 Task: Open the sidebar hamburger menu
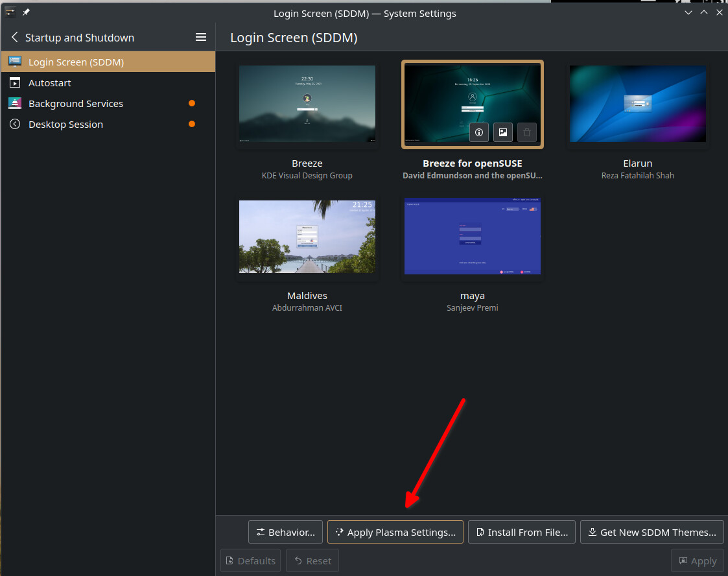tap(200, 37)
